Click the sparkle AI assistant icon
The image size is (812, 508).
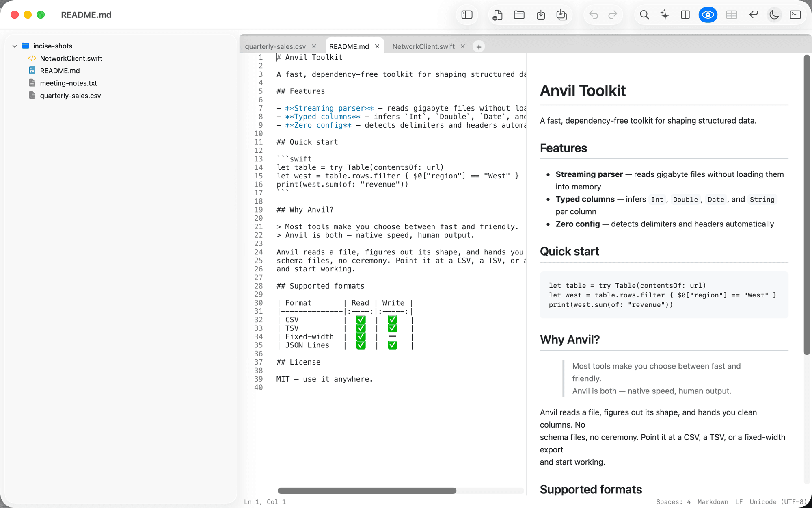(665, 15)
